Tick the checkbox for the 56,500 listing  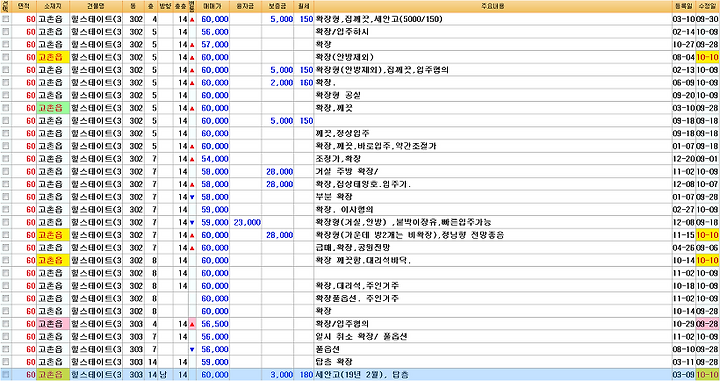coord(6,324)
